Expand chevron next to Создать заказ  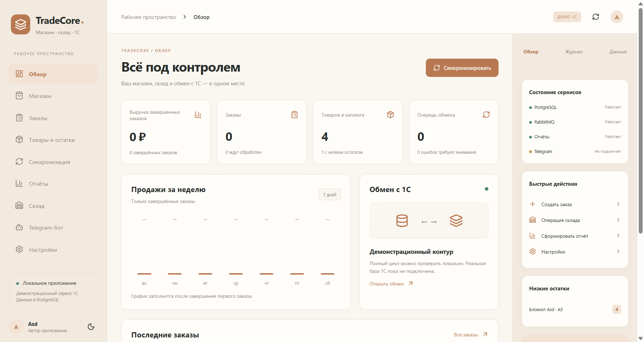[x=618, y=204]
